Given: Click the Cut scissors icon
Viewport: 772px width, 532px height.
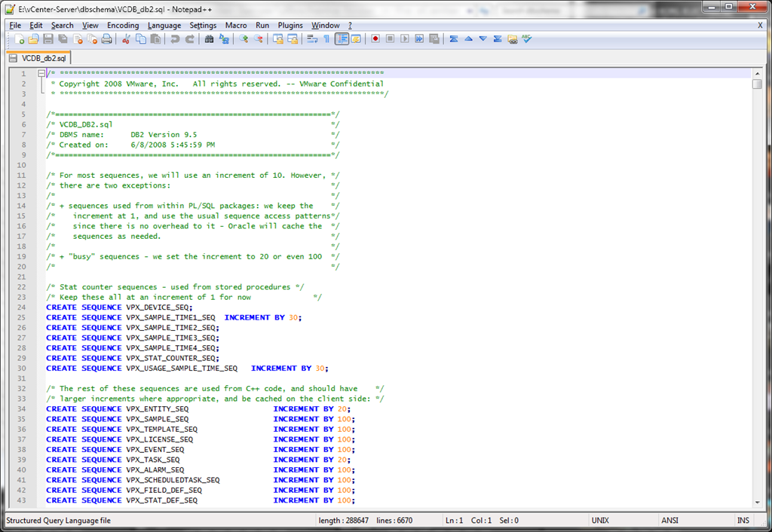Looking at the screenshot, I should 127,39.
